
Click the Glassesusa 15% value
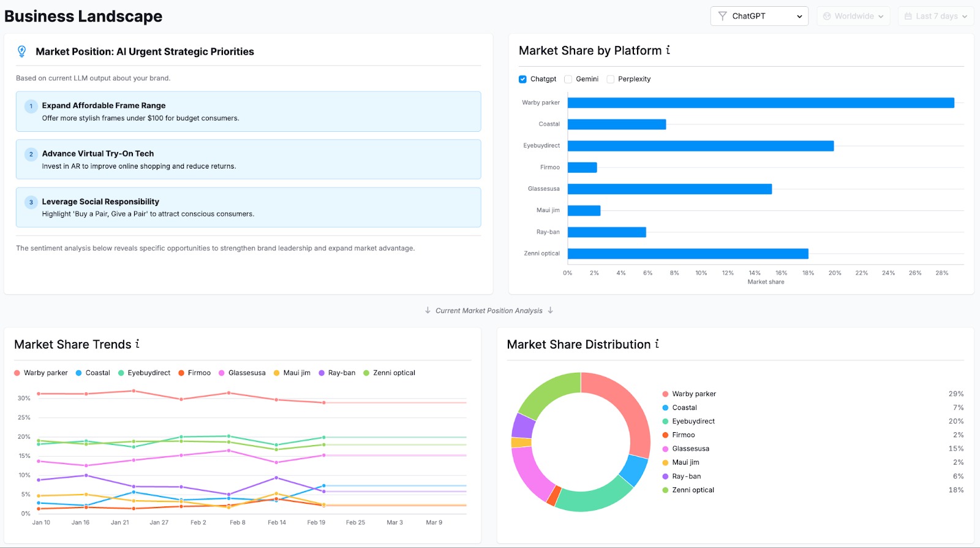(956, 449)
